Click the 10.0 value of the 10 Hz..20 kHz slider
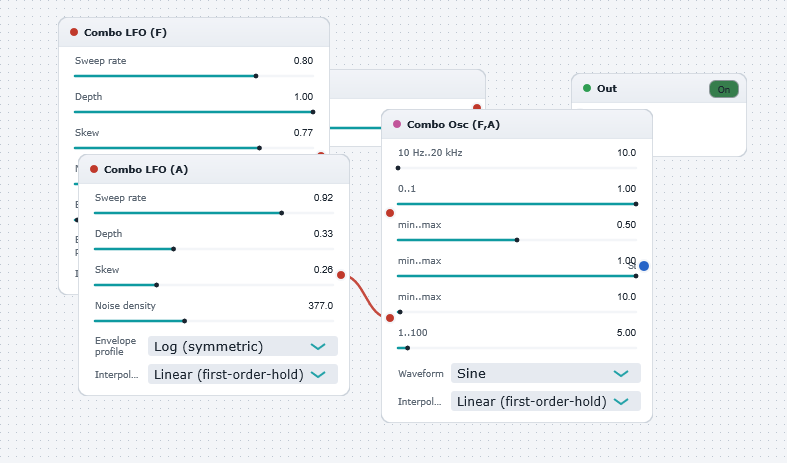787x463 pixels. (x=626, y=153)
